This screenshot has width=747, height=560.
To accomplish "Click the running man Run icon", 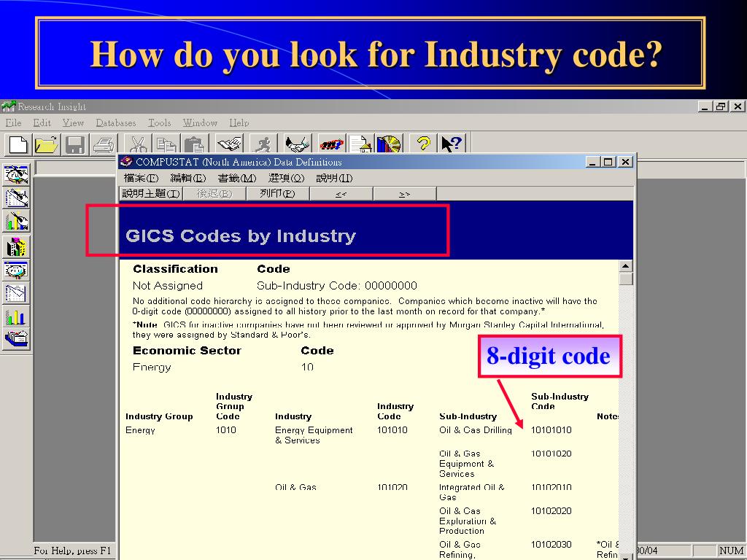I will (x=263, y=143).
